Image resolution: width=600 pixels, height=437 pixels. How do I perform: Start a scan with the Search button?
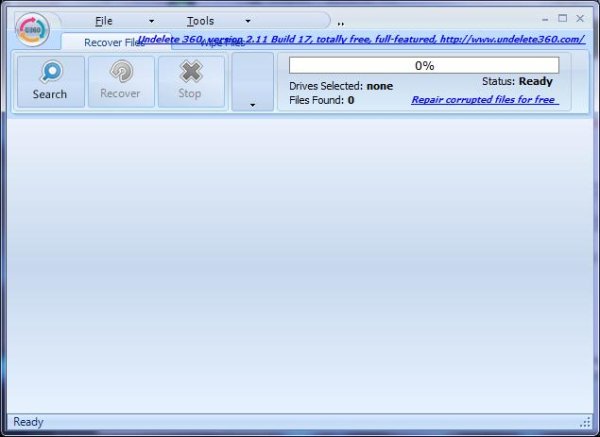pyautogui.click(x=51, y=82)
